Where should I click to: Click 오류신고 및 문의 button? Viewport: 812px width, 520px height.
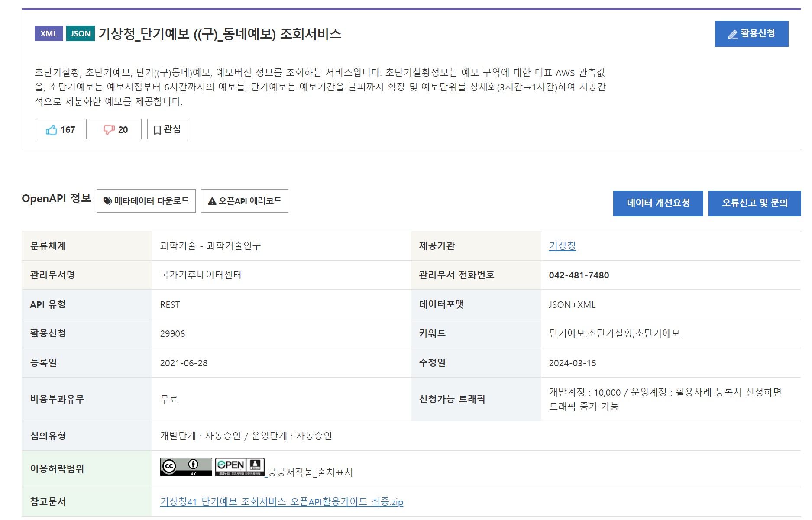point(755,203)
